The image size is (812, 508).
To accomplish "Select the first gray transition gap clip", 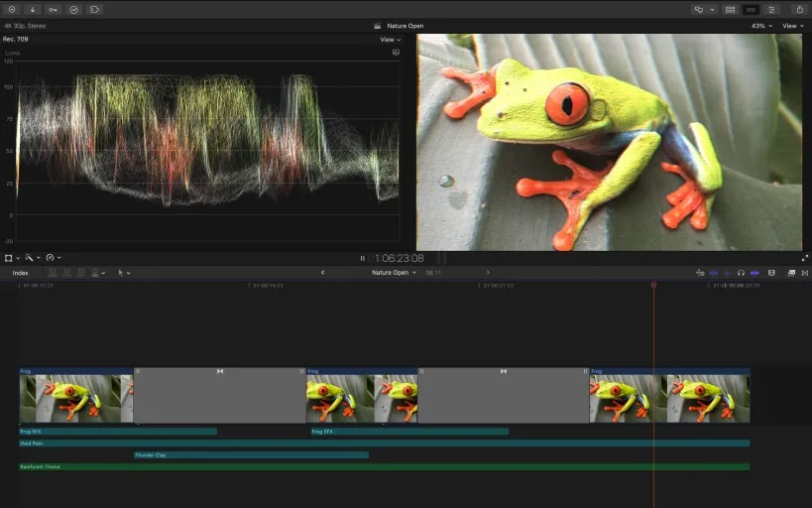I will coord(219,395).
